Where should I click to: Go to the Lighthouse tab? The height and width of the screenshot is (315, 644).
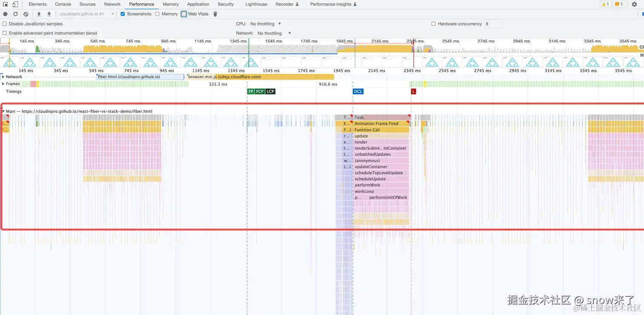coord(256,4)
